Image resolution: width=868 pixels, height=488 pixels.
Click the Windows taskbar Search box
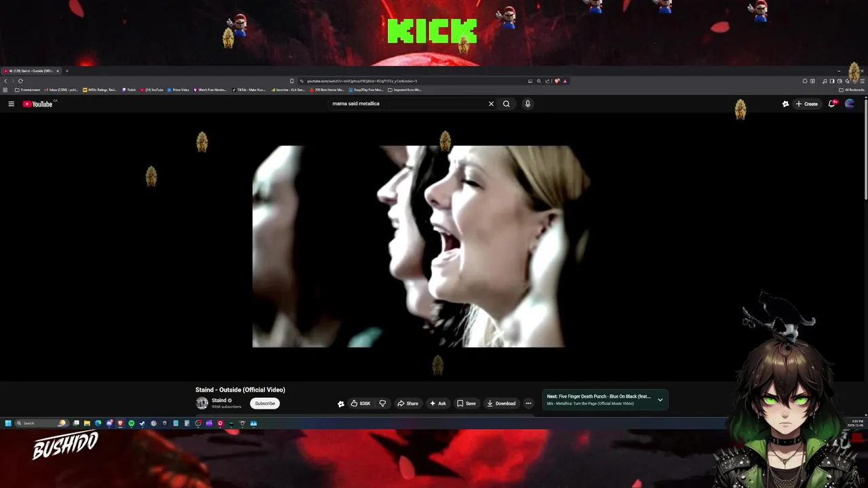(41, 424)
